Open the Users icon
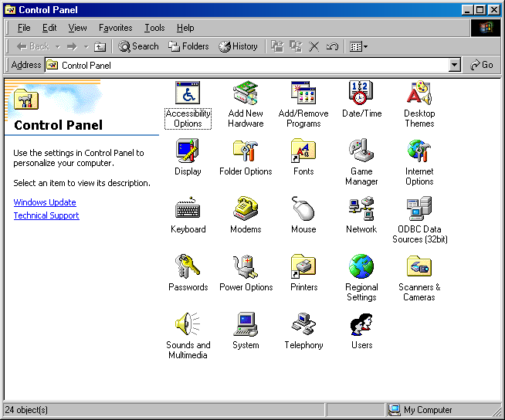This screenshot has width=505, height=420. (x=361, y=324)
